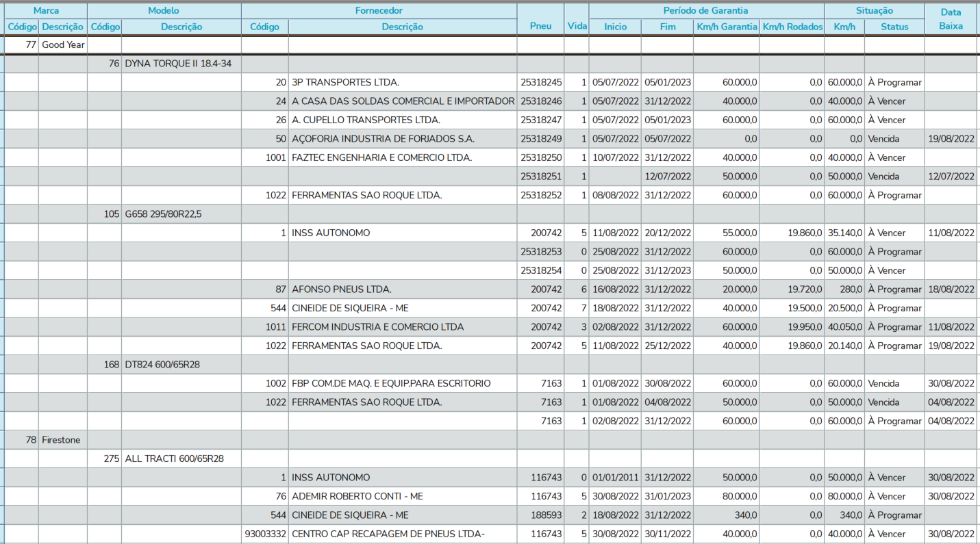
Task: Click the Km/h Garantia column header
Action: point(726,27)
